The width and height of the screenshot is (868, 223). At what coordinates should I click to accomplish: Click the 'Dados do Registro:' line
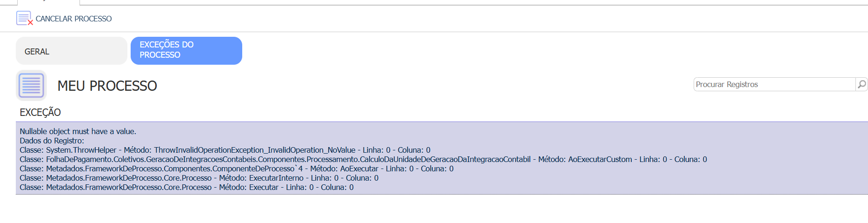52,141
